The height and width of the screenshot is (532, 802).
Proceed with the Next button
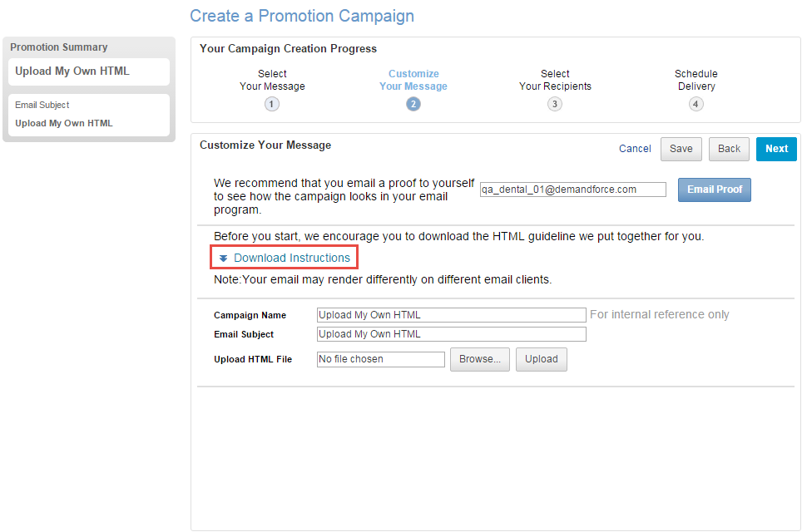click(776, 149)
